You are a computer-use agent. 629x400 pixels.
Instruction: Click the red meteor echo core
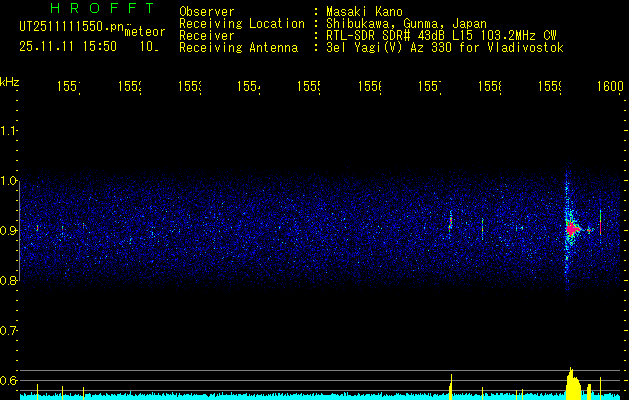[x=572, y=229]
